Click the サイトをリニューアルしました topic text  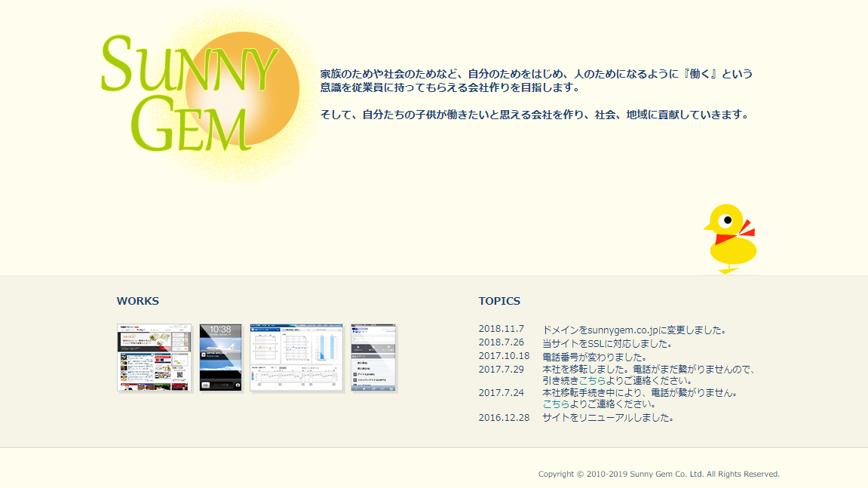click(x=607, y=417)
